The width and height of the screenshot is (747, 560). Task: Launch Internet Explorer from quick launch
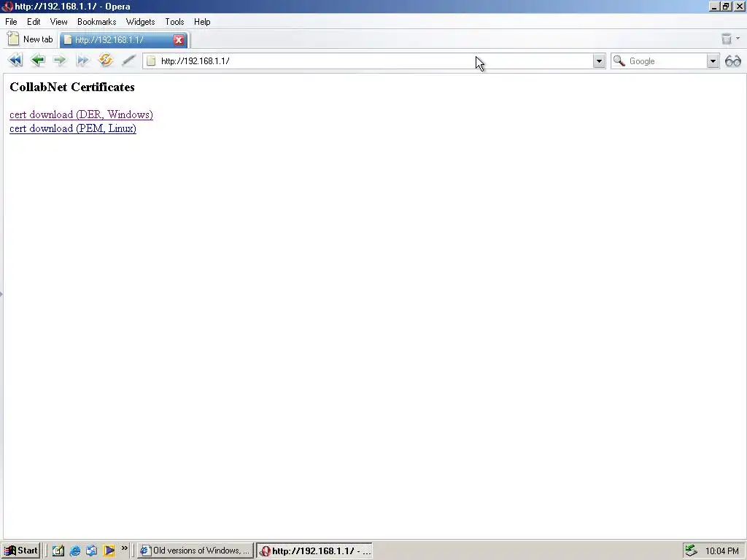coord(75,551)
